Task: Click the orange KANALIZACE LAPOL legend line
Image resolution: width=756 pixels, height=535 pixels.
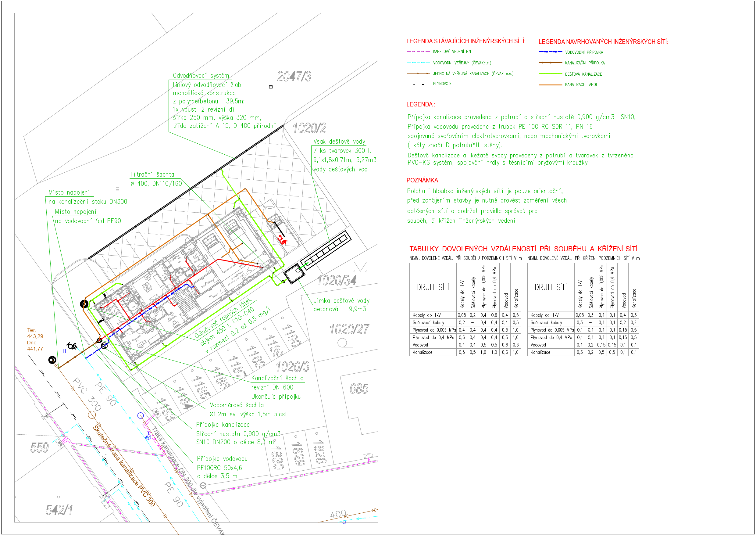Action: [x=550, y=85]
